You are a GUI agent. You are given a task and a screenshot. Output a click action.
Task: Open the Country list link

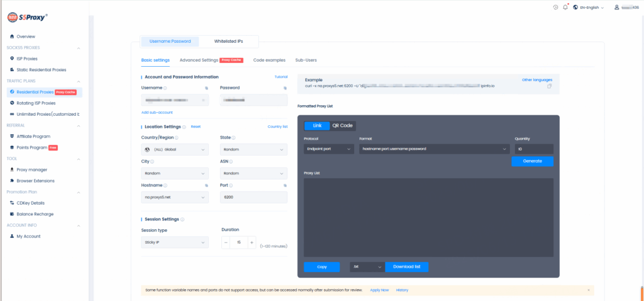click(277, 127)
